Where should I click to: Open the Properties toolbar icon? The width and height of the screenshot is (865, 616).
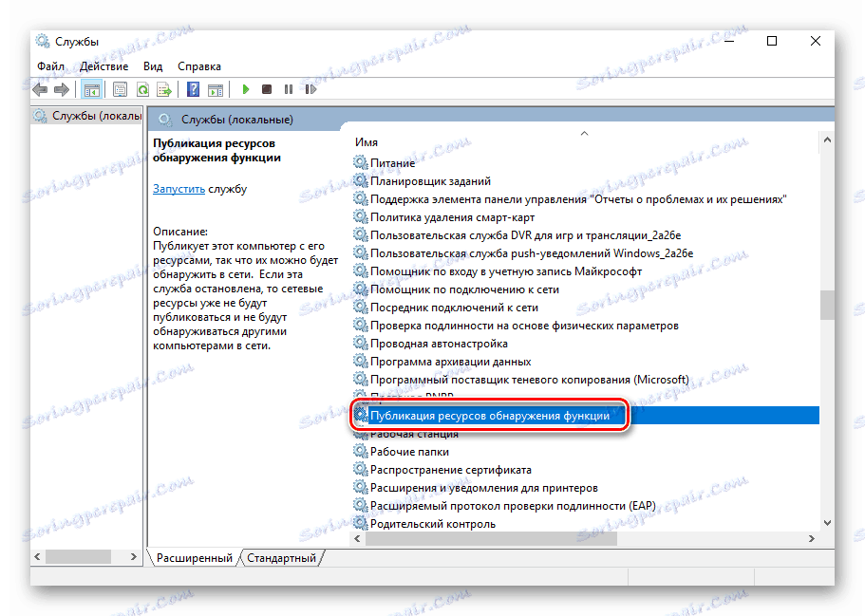click(x=120, y=88)
